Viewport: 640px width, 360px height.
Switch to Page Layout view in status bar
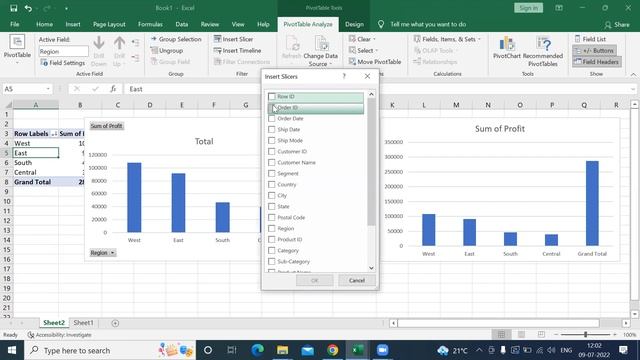[521, 335]
